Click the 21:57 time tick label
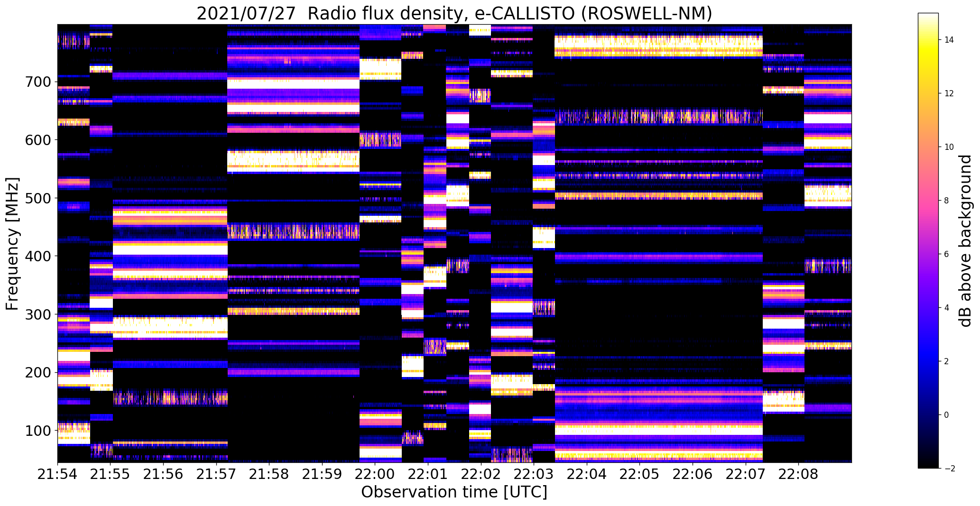The image size is (980, 506). 216,474
